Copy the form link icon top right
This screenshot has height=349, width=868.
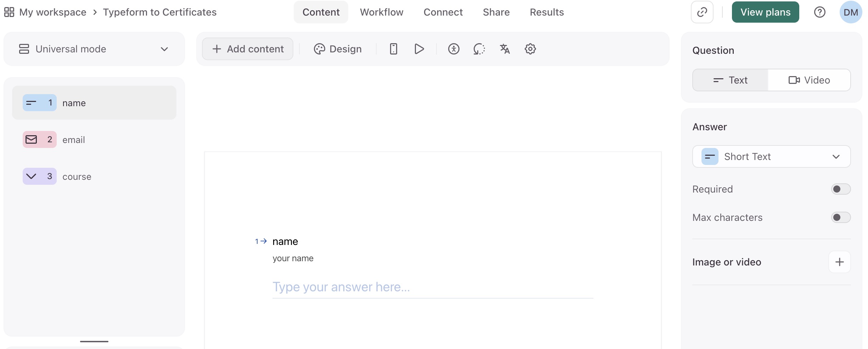(x=702, y=12)
